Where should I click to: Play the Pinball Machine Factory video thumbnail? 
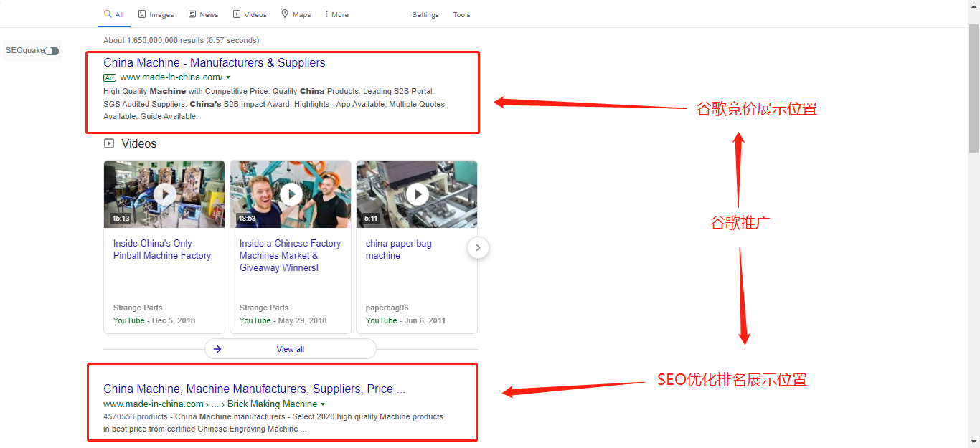pyautogui.click(x=164, y=194)
